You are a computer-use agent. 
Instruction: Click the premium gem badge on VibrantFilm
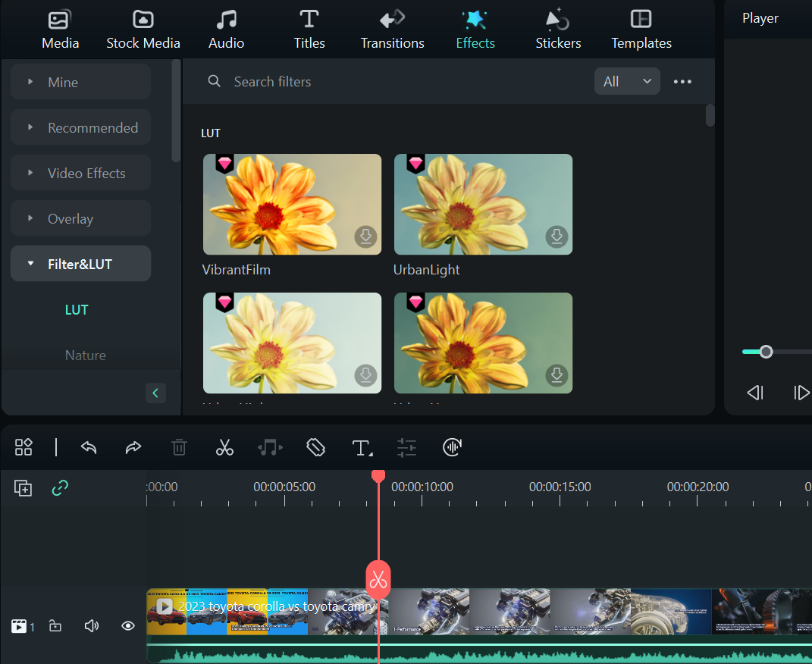pos(224,164)
